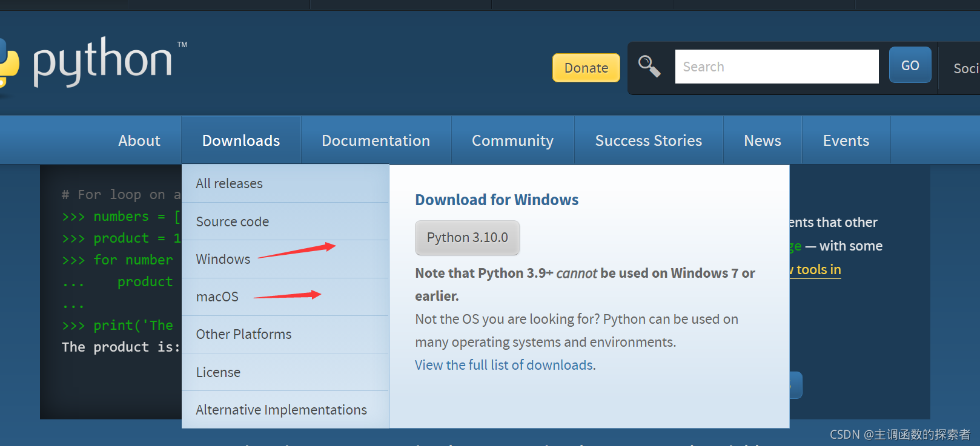Choose macOS in the Downloads dropdown
980x446 pixels.
pyautogui.click(x=285, y=297)
